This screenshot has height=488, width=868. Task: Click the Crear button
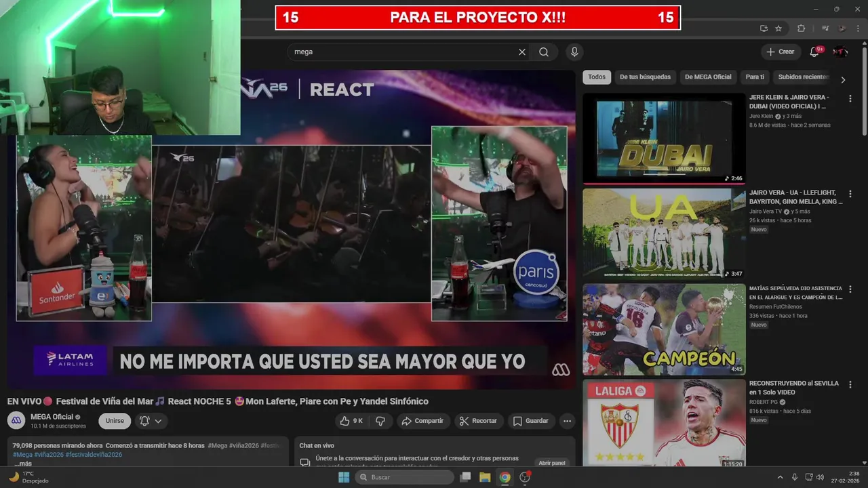(x=781, y=52)
